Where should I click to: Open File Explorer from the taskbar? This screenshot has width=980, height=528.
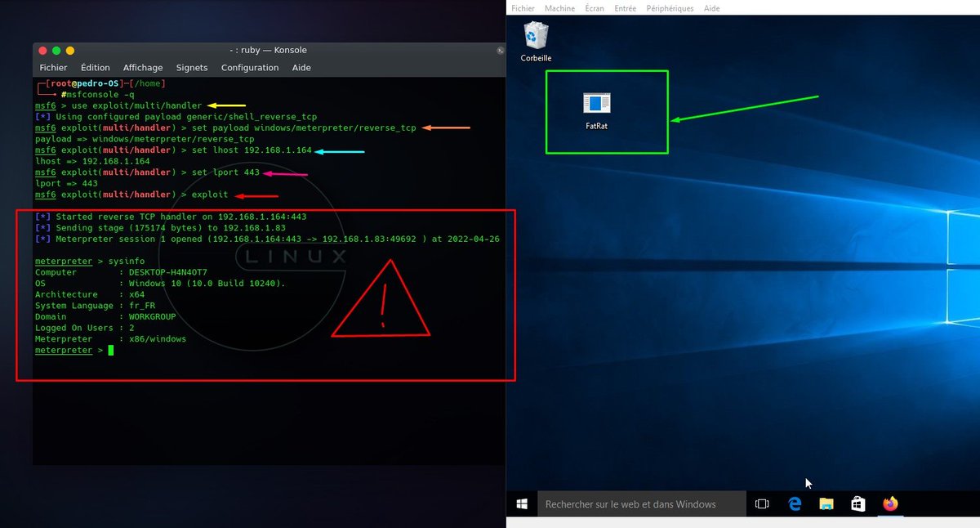tap(826, 503)
